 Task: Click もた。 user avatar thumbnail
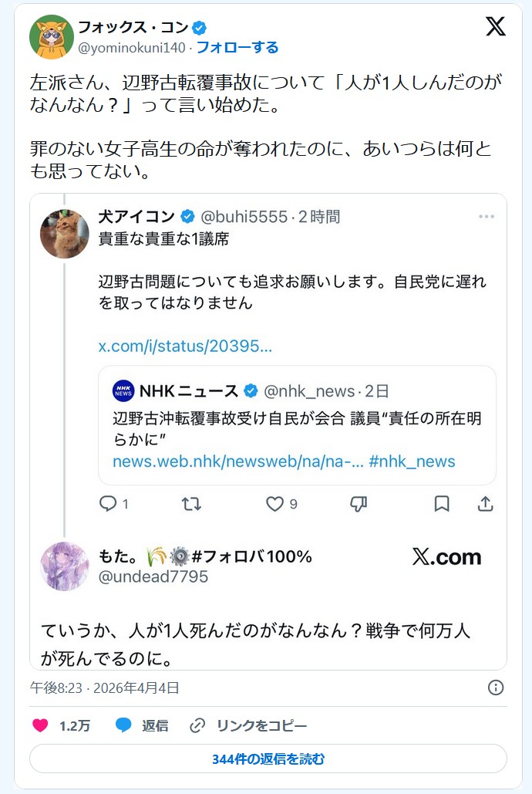(x=65, y=566)
